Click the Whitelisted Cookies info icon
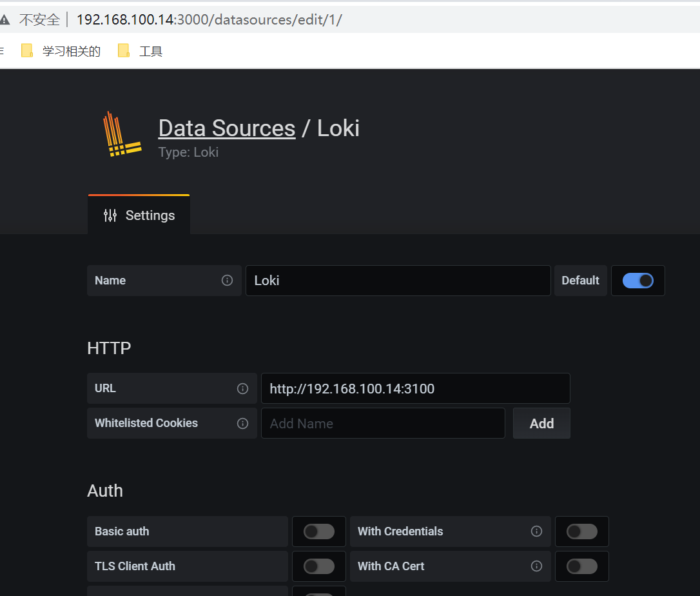Screen dimensions: 700x596 click(x=242, y=424)
